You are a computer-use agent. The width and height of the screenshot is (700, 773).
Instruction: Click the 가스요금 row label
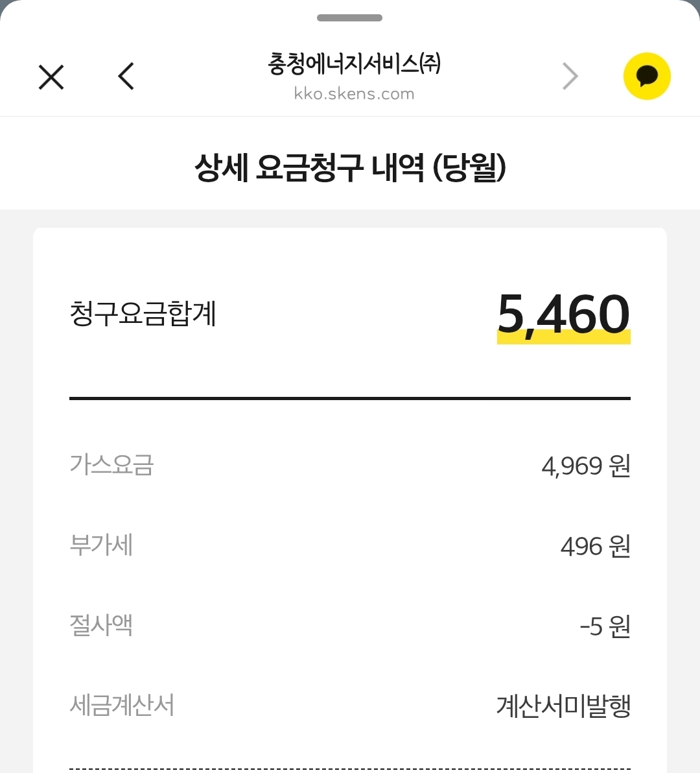tap(111, 465)
